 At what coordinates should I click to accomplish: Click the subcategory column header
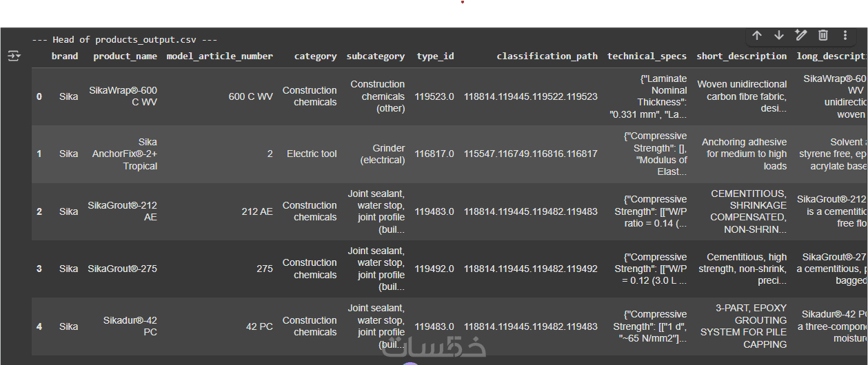click(x=376, y=56)
